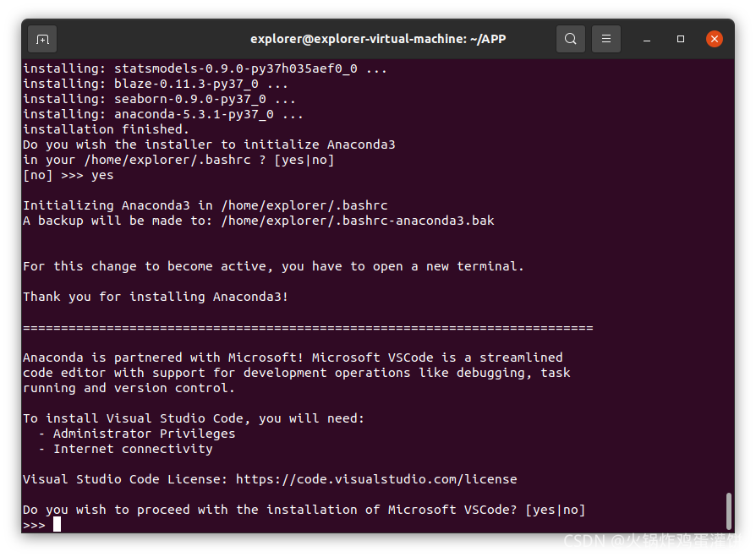Open the terminal hamburger menu
This screenshot has width=756, height=557.
pos(606,39)
